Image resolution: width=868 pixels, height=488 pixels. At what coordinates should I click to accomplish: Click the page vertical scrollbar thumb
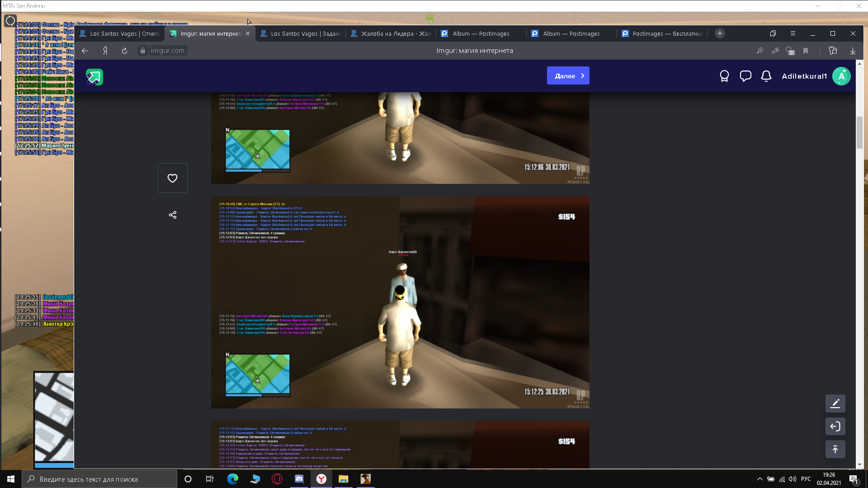tap(859, 132)
